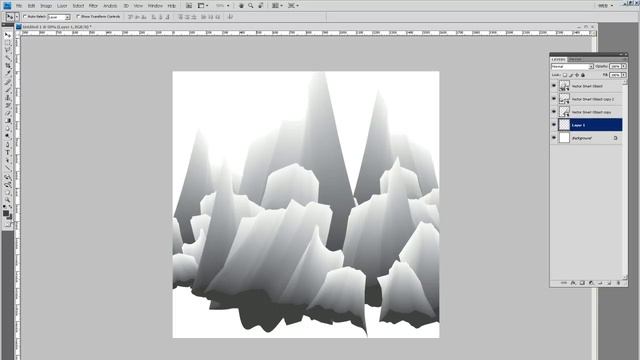Open the Auto-Select Layer/Group dropdown
This screenshot has width=640, height=360.
pos(59,17)
